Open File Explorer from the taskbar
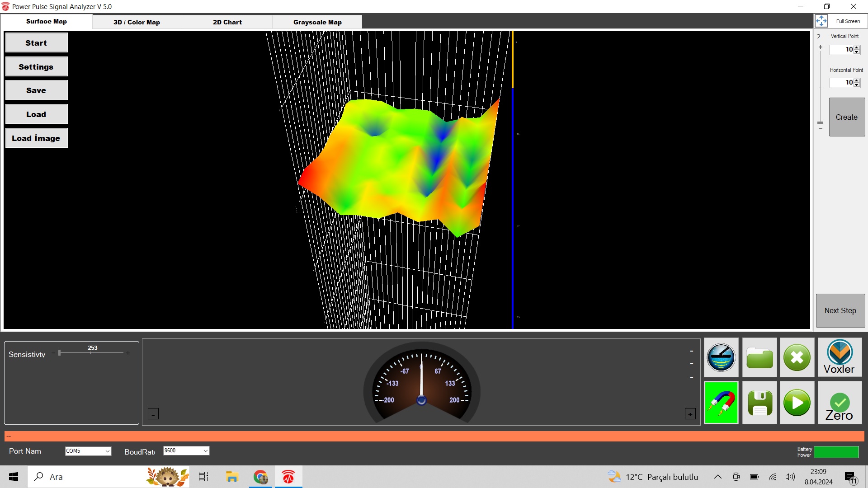The height and width of the screenshot is (488, 868). tap(232, 477)
